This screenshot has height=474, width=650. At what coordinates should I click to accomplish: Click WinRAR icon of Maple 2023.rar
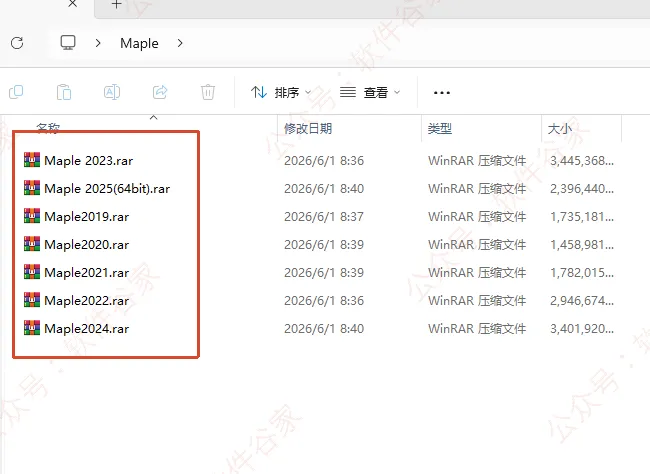(32, 160)
